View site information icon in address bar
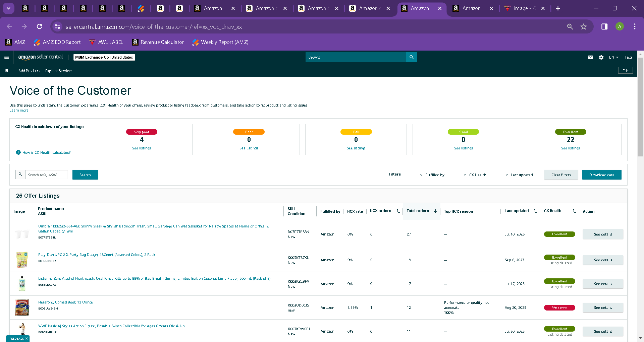Viewport: 644px width, 342px height. tap(57, 26)
